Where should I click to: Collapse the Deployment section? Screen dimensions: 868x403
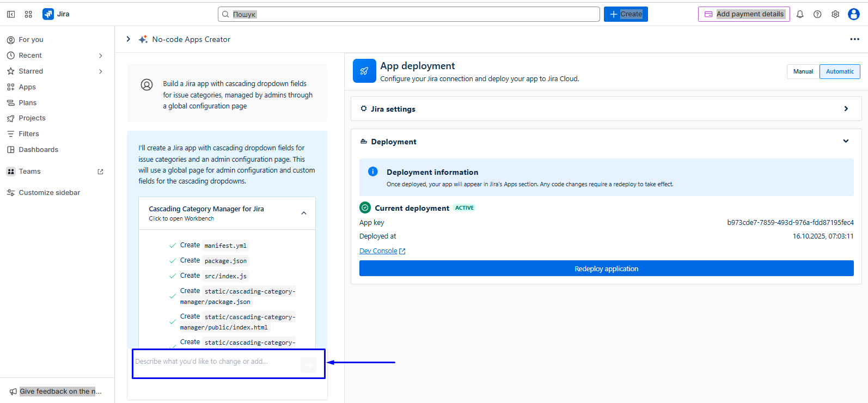tap(846, 141)
